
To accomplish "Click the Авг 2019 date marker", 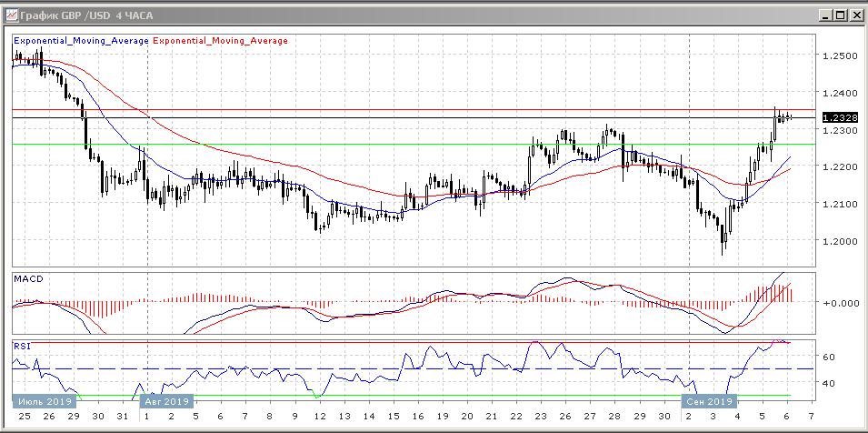I will (166, 401).
